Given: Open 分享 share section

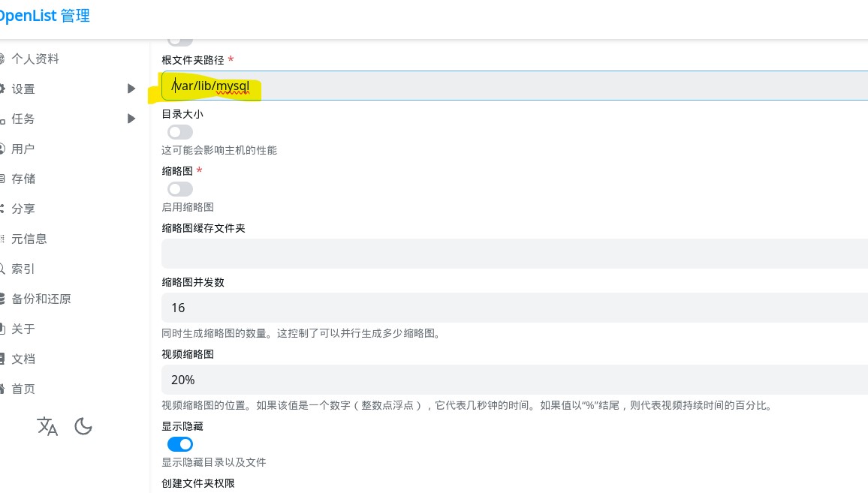Looking at the screenshot, I should (x=23, y=209).
